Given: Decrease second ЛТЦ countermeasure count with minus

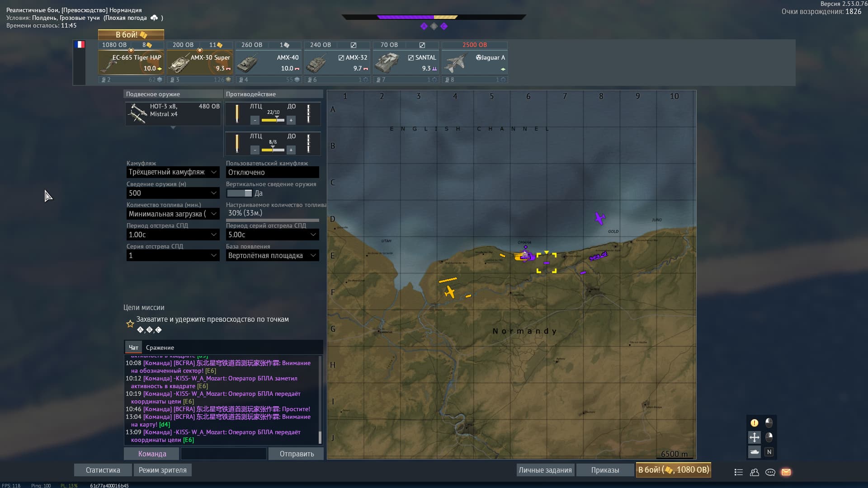Looking at the screenshot, I should [x=255, y=150].
